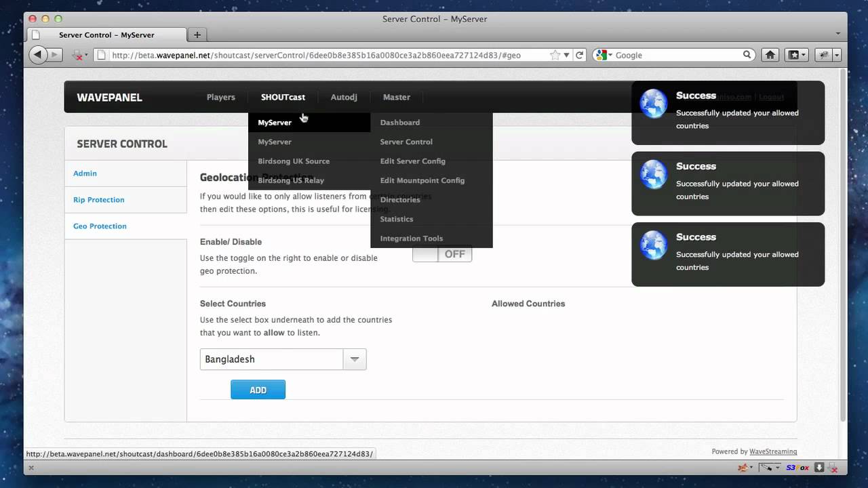The width and height of the screenshot is (868, 488).
Task: Switch to the Rip Protection sidebar tab
Action: 125,200
